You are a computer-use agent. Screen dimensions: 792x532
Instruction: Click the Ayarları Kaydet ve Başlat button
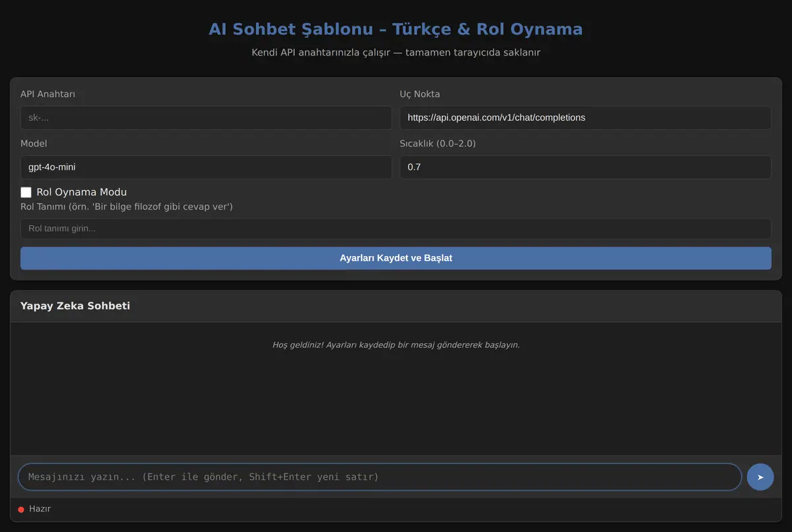point(396,258)
